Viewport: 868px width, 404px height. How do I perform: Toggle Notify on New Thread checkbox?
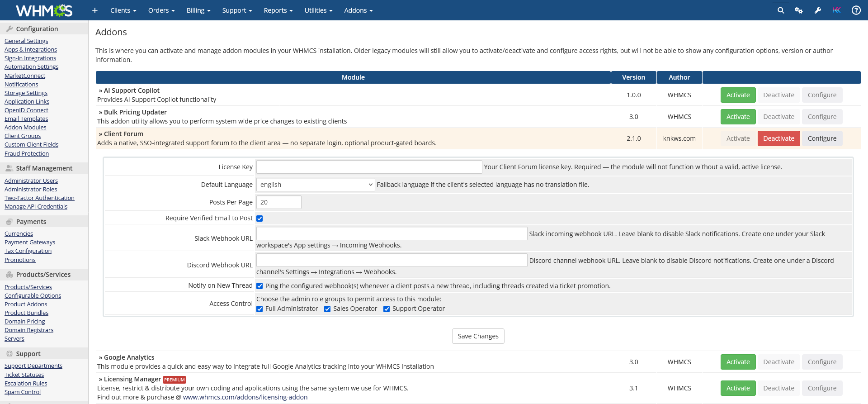click(x=259, y=286)
